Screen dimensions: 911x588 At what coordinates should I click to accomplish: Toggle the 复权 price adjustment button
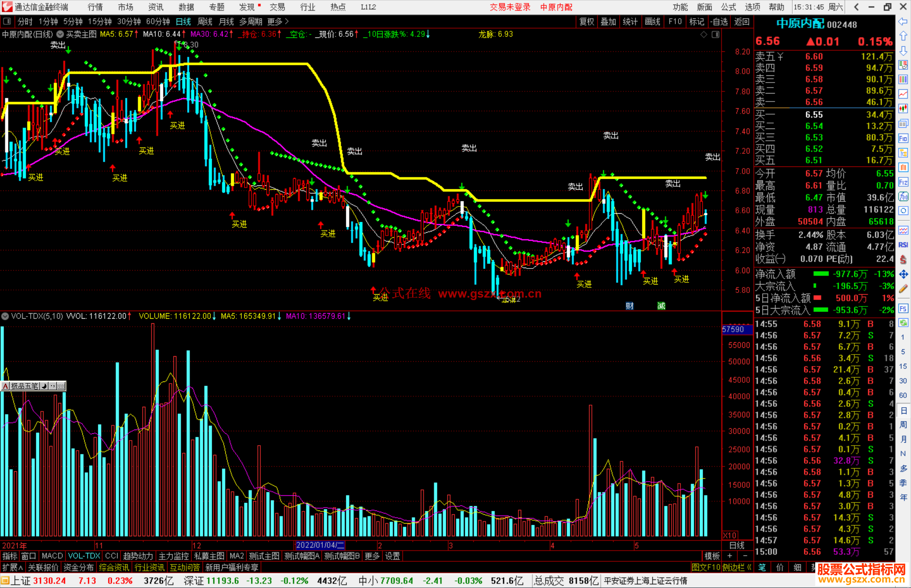pos(587,21)
